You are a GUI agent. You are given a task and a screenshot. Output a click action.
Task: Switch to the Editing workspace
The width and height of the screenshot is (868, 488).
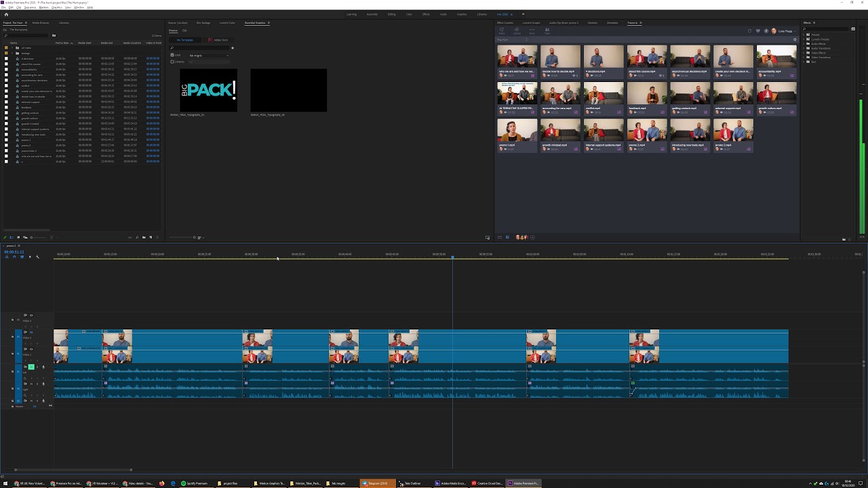coord(391,14)
